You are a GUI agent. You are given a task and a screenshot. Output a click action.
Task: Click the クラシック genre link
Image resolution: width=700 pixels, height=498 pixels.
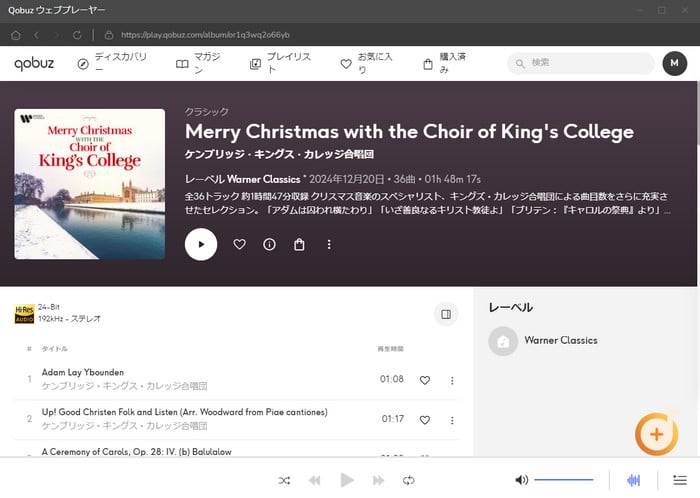207,112
